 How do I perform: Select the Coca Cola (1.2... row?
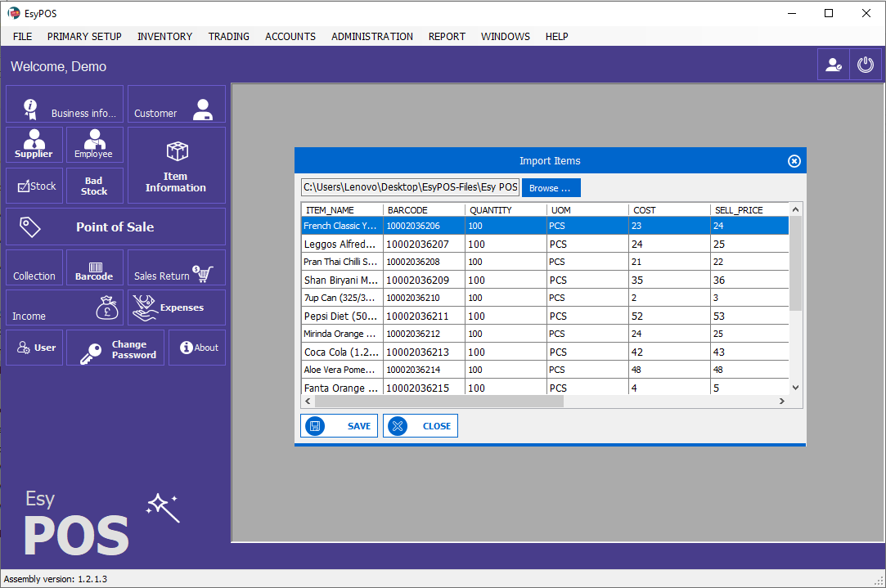546,352
